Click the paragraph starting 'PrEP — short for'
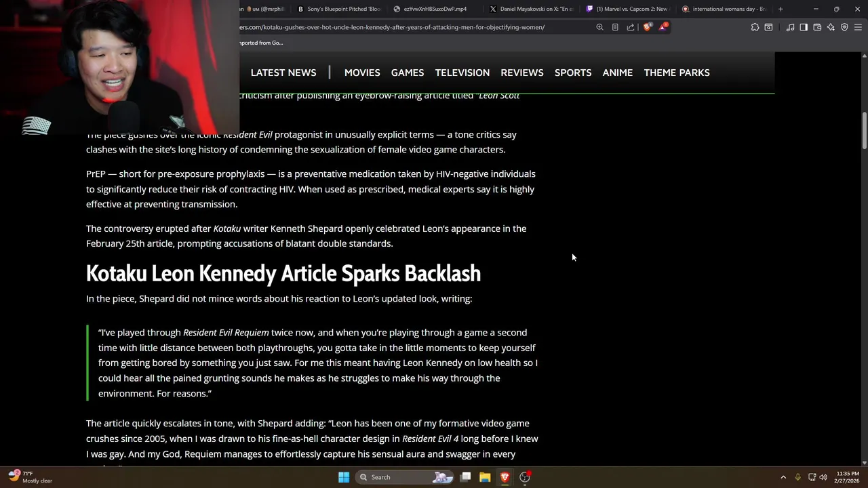The height and width of the screenshot is (488, 868). click(311, 189)
